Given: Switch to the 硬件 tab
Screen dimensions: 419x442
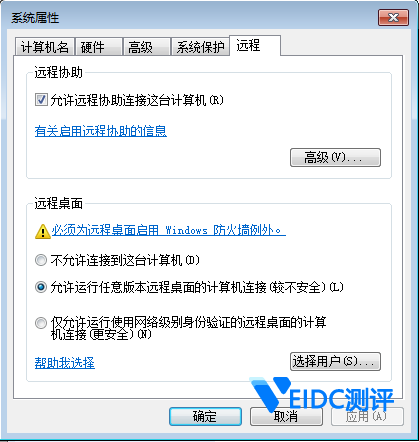Looking at the screenshot, I should click(98, 47).
